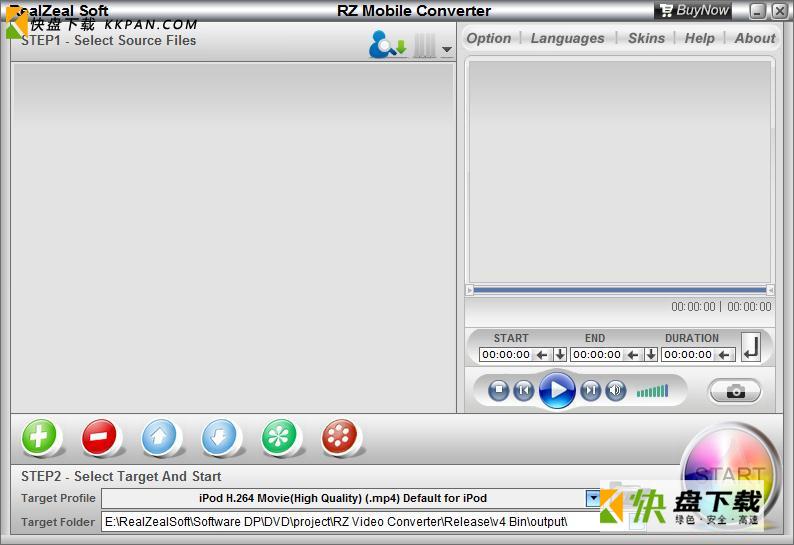Click the START down arrow button
The width and height of the screenshot is (794, 545).
click(x=560, y=355)
